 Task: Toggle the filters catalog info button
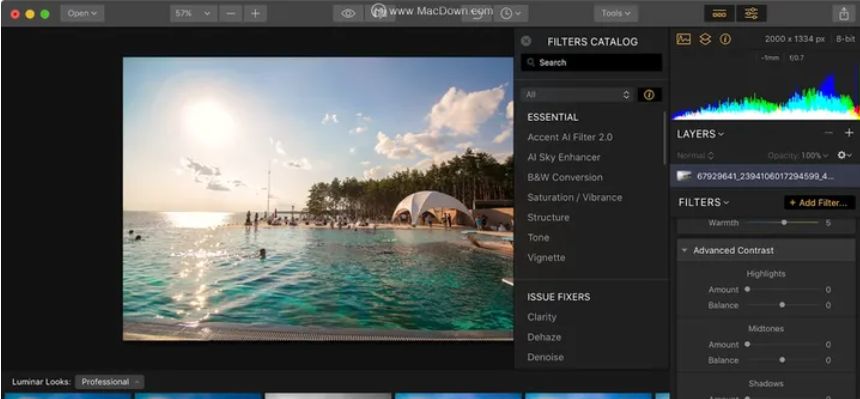(x=649, y=94)
